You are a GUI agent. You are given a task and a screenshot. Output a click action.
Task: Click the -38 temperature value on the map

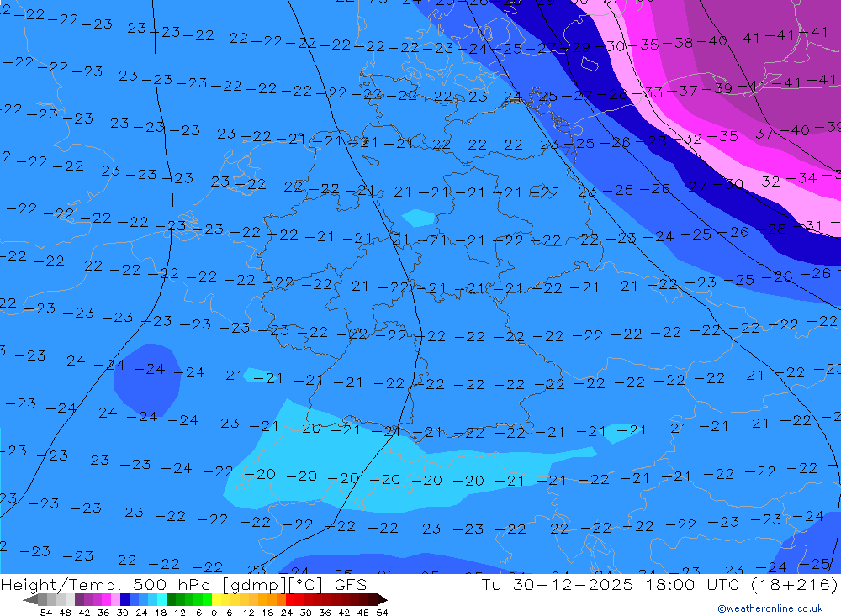pyautogui.click(x=679, y=43)
